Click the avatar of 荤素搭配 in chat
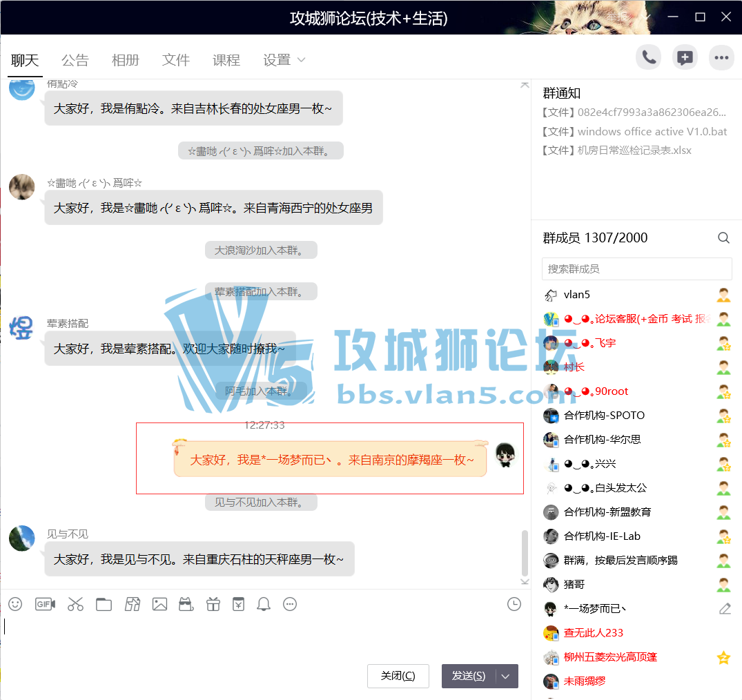The image size is (742, 700). coord(22,327)
